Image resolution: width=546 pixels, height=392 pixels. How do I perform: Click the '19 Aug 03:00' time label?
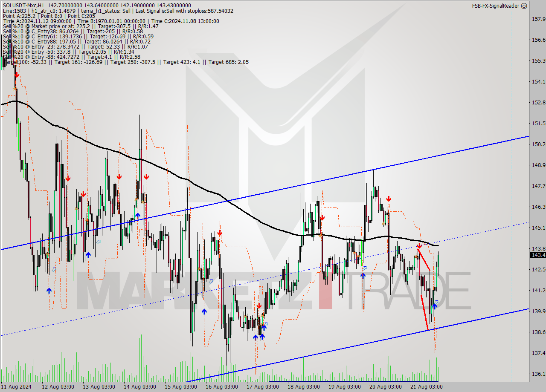(345, 386)
